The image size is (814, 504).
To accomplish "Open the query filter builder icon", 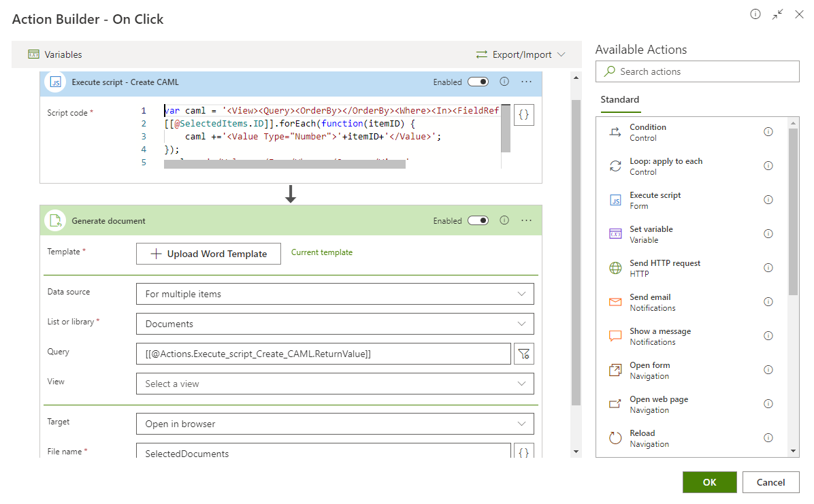I will (x=523, y=354).
